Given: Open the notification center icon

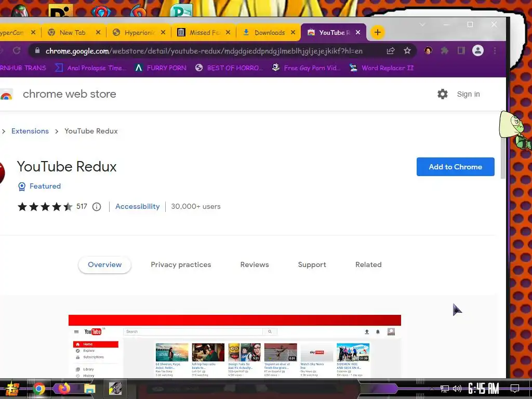Looking at the screenshot, I should click(x=515, y=389).
